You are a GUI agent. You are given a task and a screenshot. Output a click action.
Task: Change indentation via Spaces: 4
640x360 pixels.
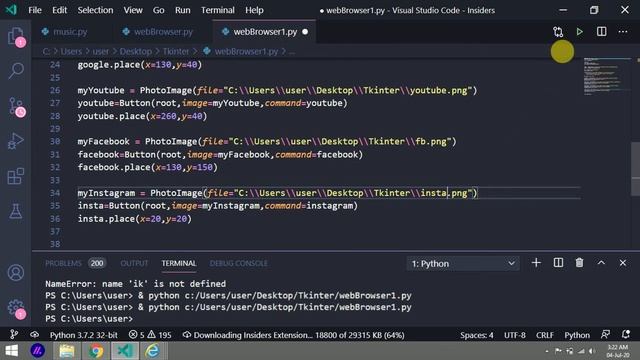[x=477, y=335]
